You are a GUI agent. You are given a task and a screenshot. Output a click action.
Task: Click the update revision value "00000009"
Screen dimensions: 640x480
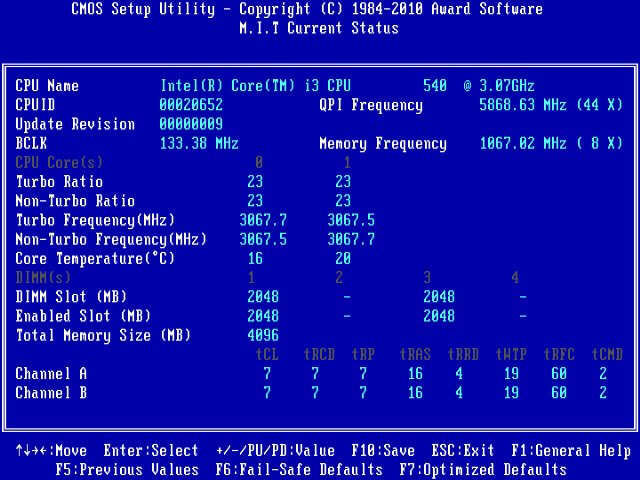point(191,124)
